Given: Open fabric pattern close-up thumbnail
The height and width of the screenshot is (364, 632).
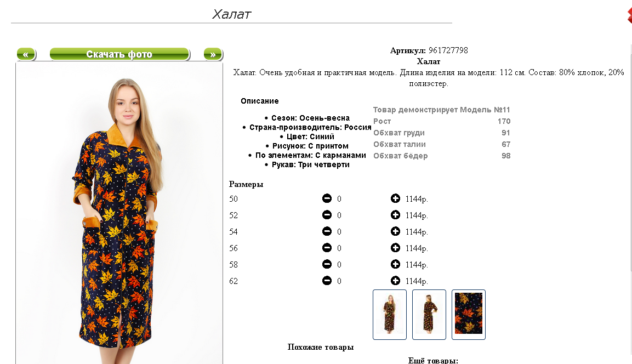Looking at the screenshot, I should (469, 315).
